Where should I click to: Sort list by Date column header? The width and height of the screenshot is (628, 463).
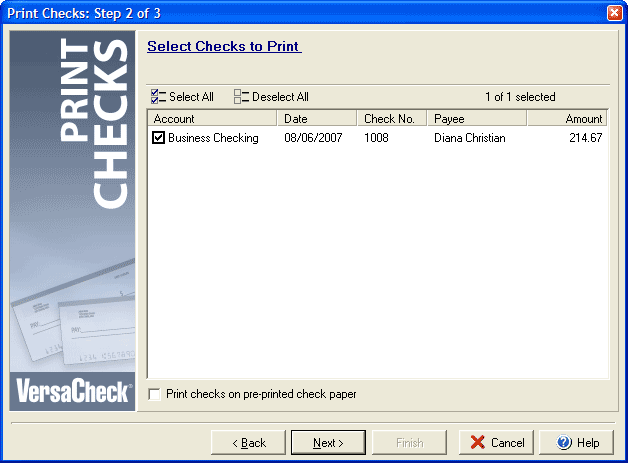pos(316,119)
